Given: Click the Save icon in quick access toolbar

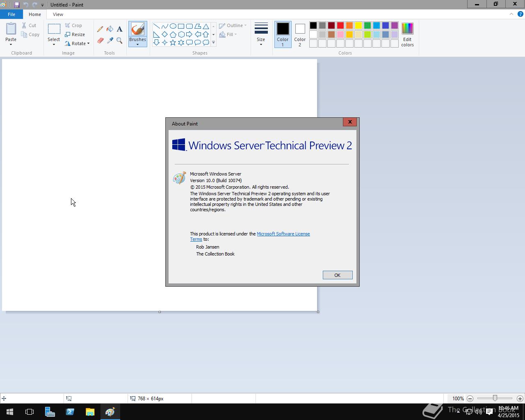Looking at the screenshot, I should coord(17,5).
